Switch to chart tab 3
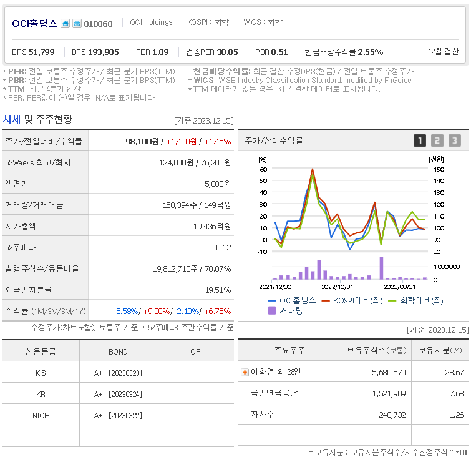Screen dimensions: 476x462 [455, 140]
